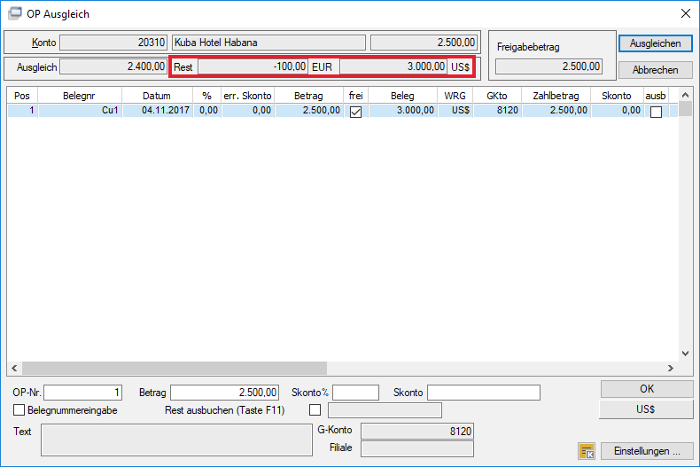
Task: Click the Ausgleich field 2.400,00
Action: [x=113, y=67]
